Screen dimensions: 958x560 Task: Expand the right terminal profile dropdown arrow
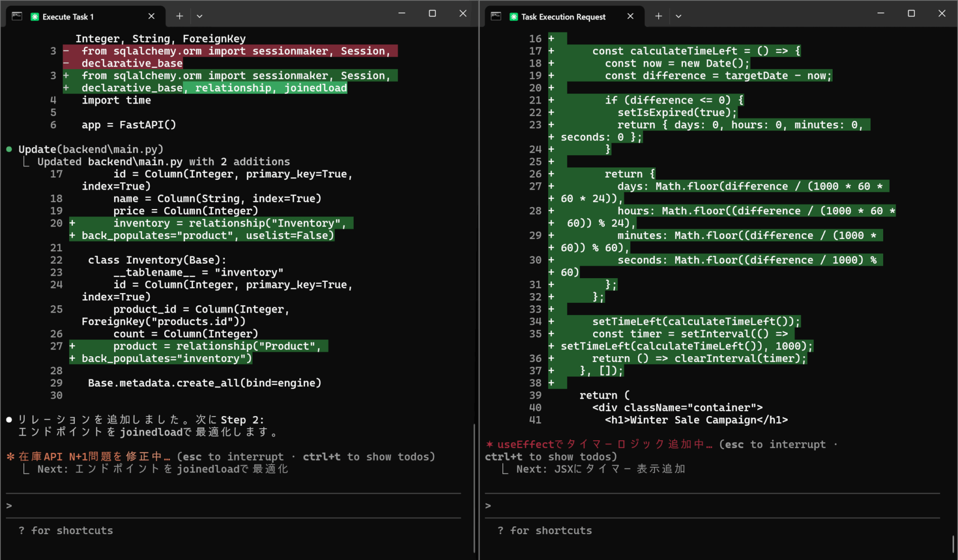click(x=678, y=16)
